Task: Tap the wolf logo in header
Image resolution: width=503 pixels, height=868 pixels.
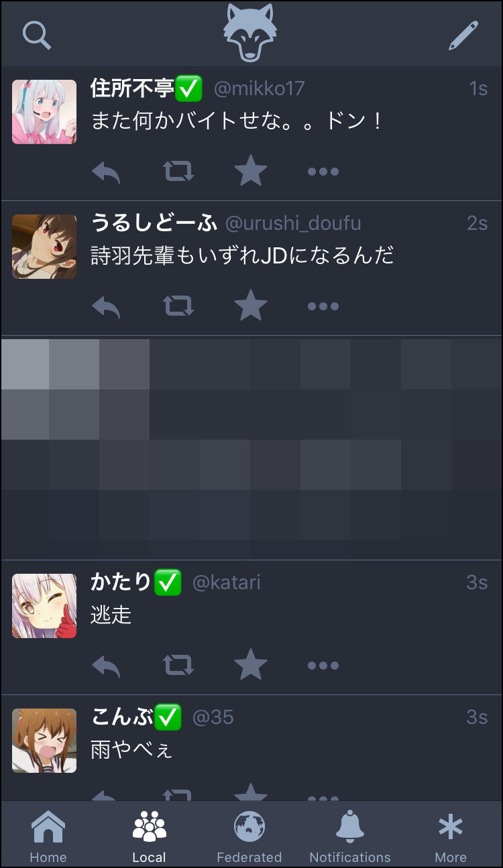Action: tap(250, 33)
